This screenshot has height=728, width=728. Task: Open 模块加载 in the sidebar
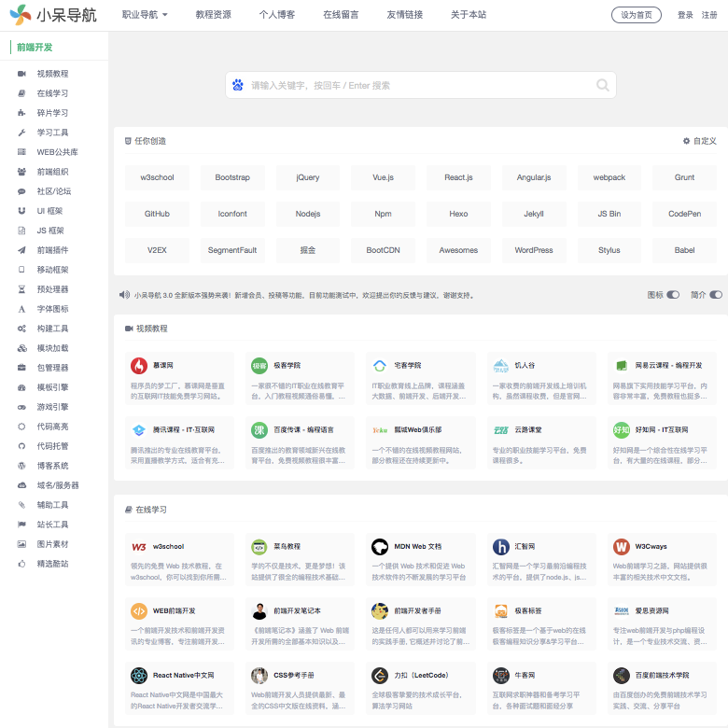54,348
